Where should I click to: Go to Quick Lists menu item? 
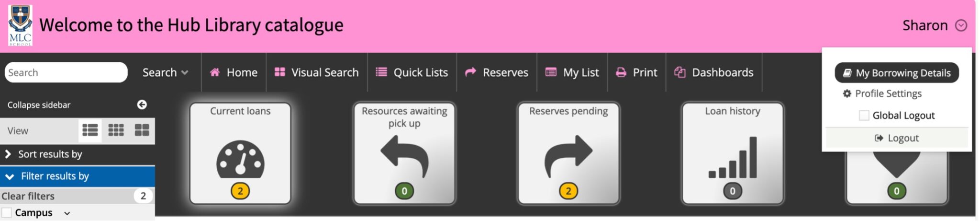coord(412,72)
